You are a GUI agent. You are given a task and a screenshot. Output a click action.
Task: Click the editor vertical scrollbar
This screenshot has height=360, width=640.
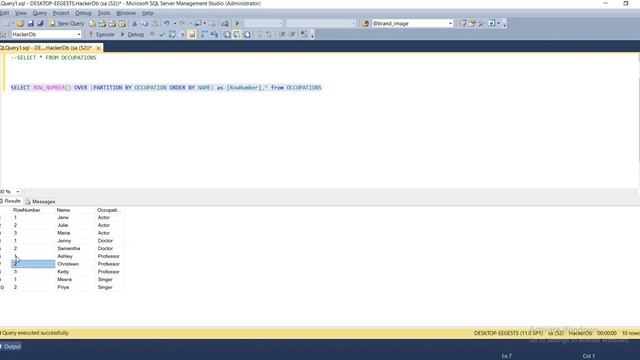click(638, 120)
